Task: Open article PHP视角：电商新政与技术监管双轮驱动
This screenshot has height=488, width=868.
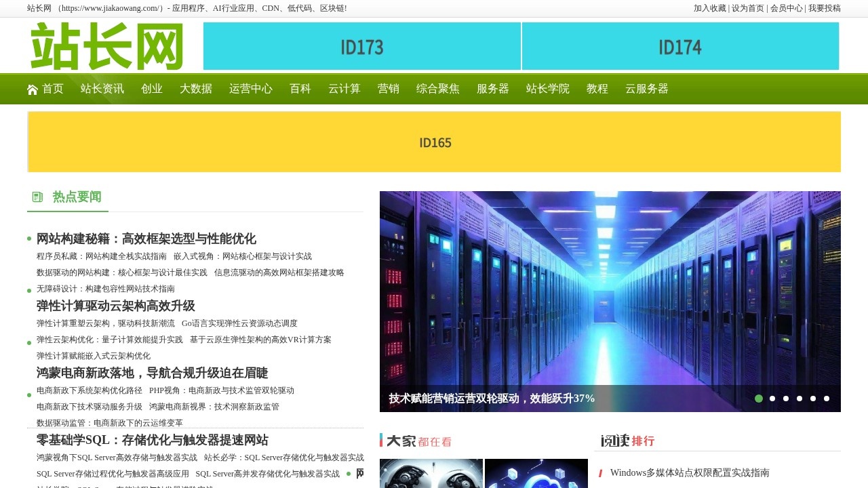Action: pyautogui.click(x=222, y=390)
